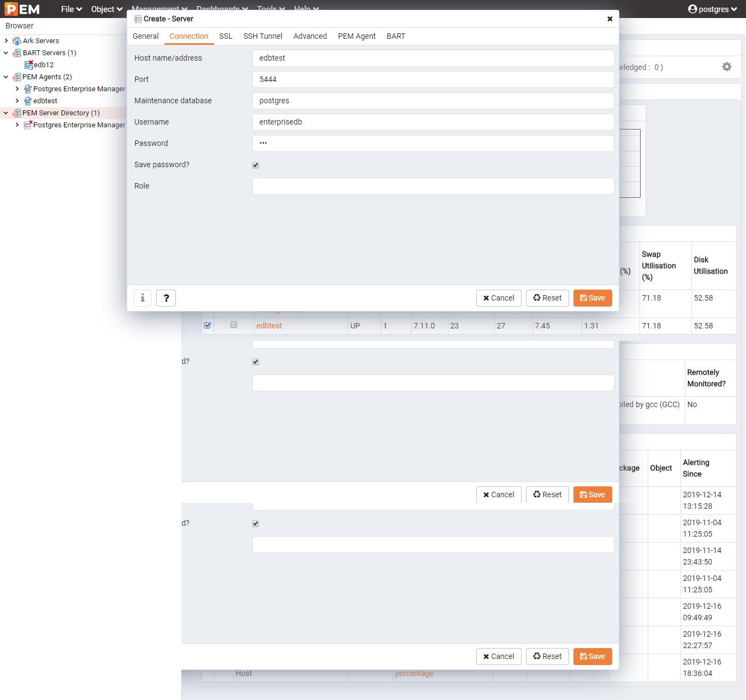Viewport: 746px width, 700px height.
Task: Click the PEM Server Directory group icon
Action: [x=17, y=113]
